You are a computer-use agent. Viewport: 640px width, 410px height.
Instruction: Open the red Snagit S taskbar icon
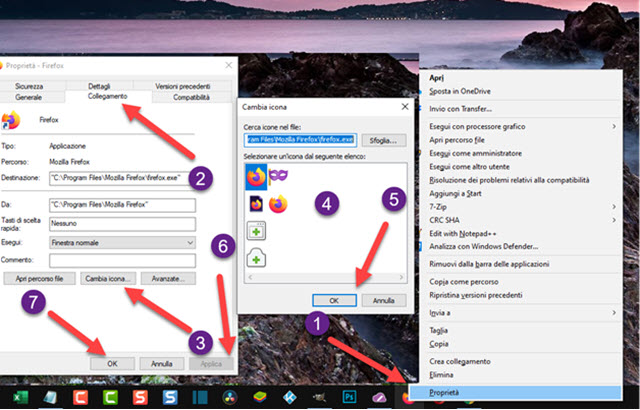(140, 397)
